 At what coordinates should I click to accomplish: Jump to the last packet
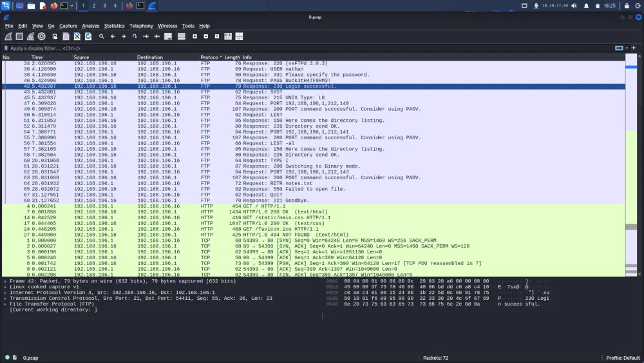(x=157, y=37)
